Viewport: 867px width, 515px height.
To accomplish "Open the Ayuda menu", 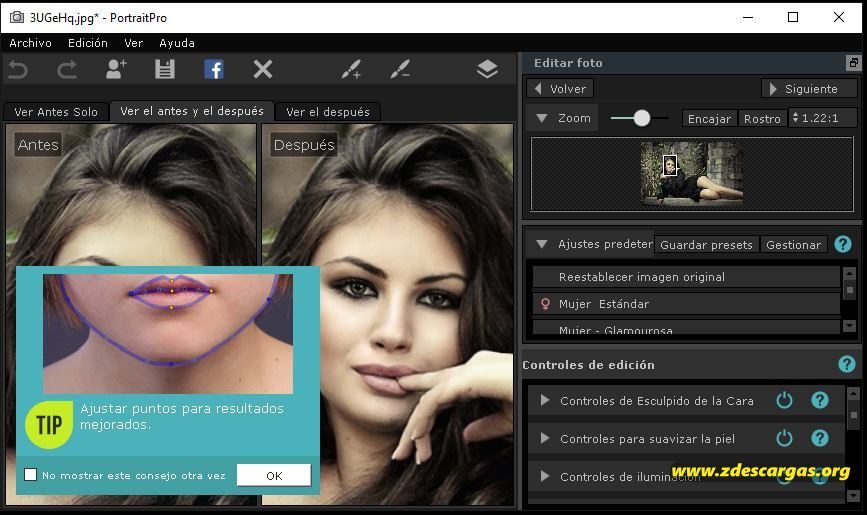I will (177, 43).
